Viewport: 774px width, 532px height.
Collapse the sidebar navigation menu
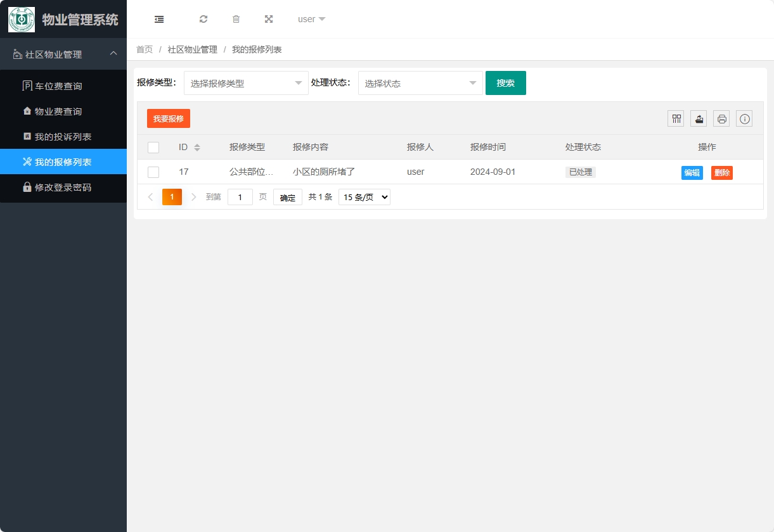(159, 19)
